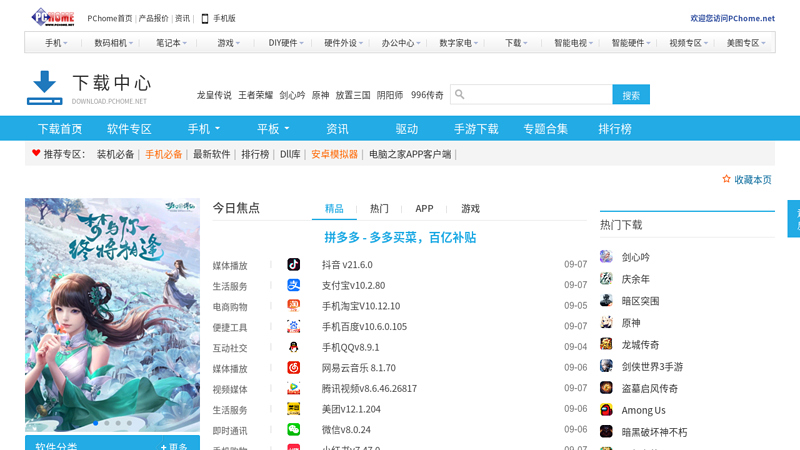Click the 收藏本页 link

pos(753,180)
